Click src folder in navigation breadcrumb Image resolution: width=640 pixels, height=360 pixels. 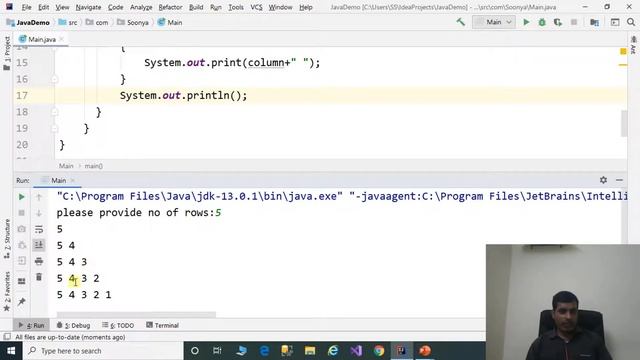click(x=68, y=22)
